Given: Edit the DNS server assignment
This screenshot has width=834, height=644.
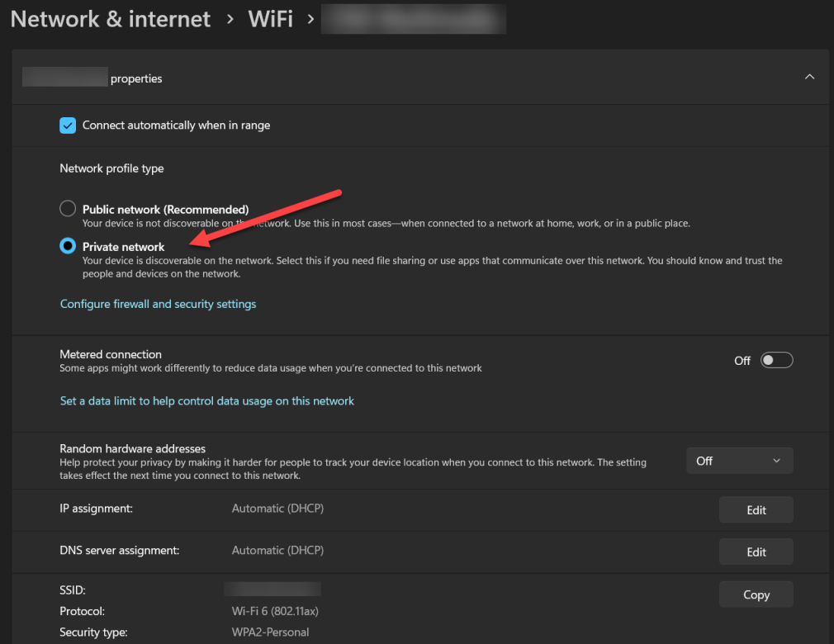Looking at the screenshot, I should 756,552.
